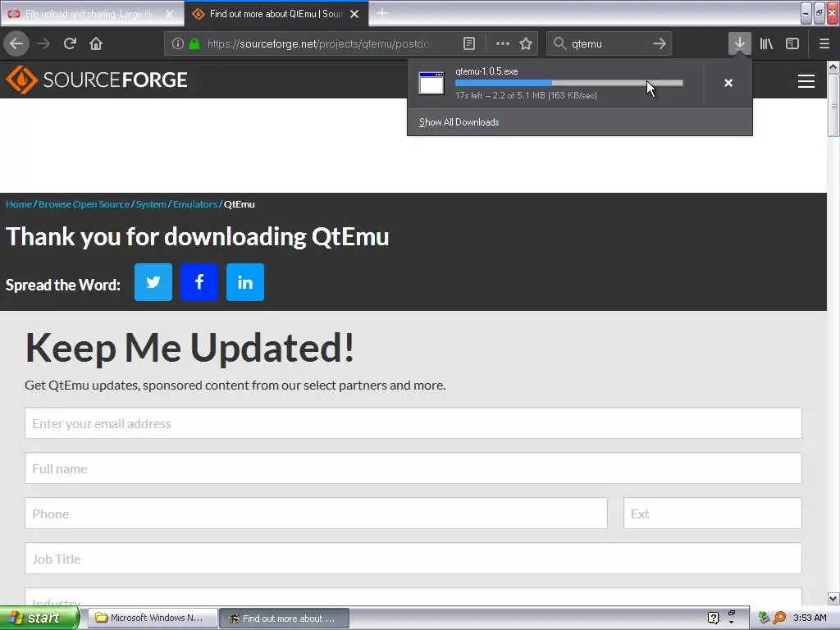Show sidebars toolbar icon
This screenshot has height=630, width=840.
[x=792, y=44]
